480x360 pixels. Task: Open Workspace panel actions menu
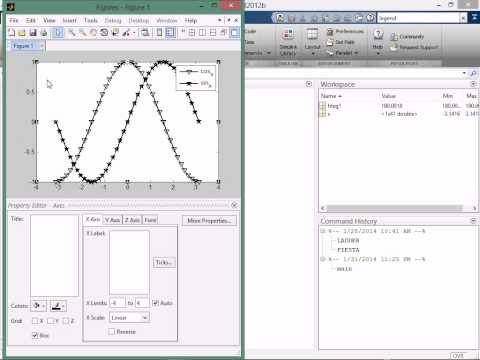pos(473,84)
